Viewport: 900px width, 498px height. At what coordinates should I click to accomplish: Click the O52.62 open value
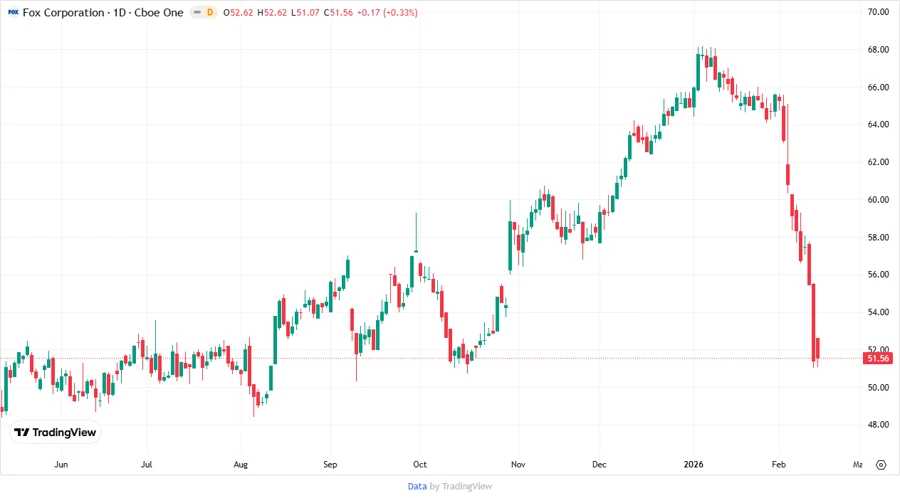click(238, 12)
